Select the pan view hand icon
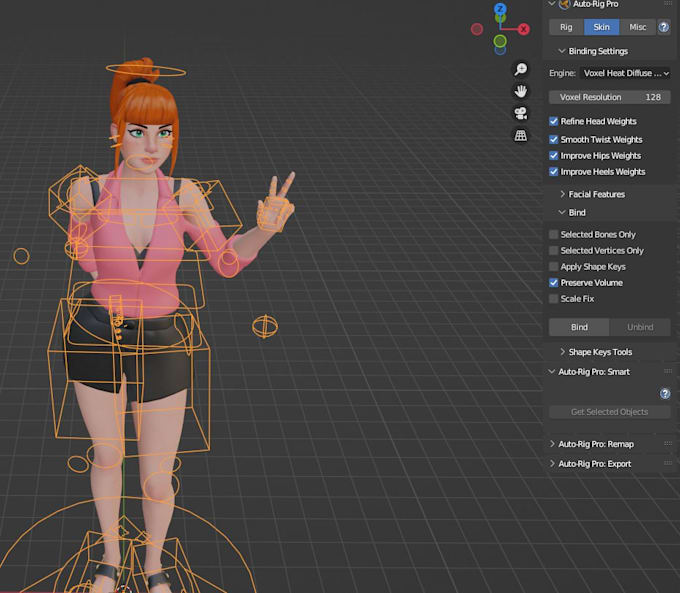The height and width of the screenshot is (593, 680). point(520,91)
